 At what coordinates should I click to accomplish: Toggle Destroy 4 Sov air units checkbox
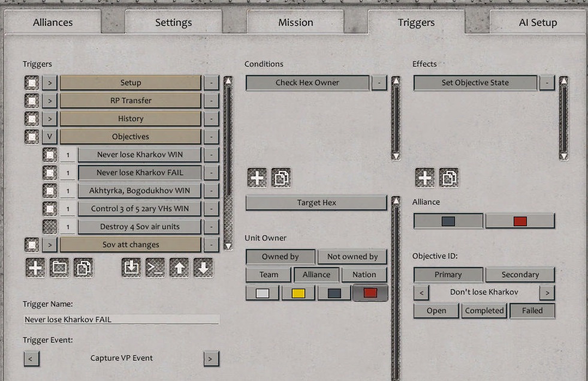coord(50,227)
